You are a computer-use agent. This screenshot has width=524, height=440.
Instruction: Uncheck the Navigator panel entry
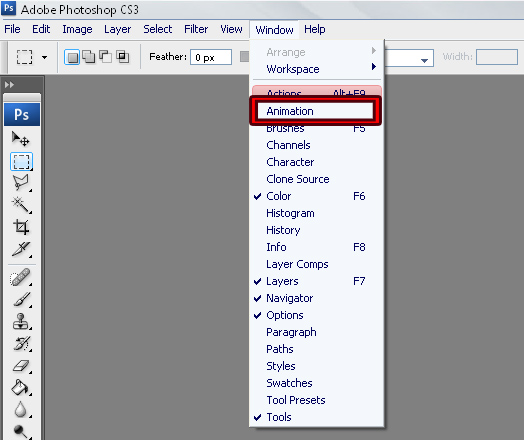317,298
